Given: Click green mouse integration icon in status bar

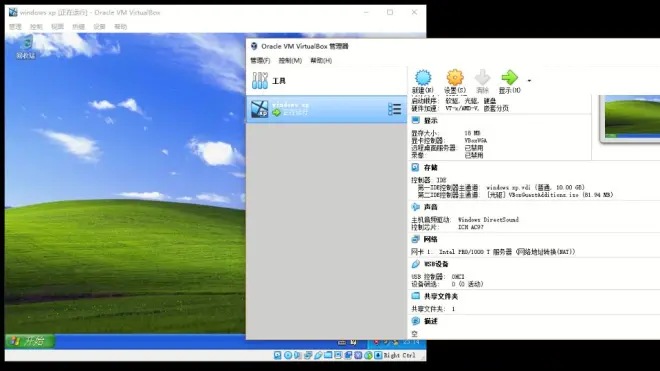Looking at the screenshot, I should (368, 355).
